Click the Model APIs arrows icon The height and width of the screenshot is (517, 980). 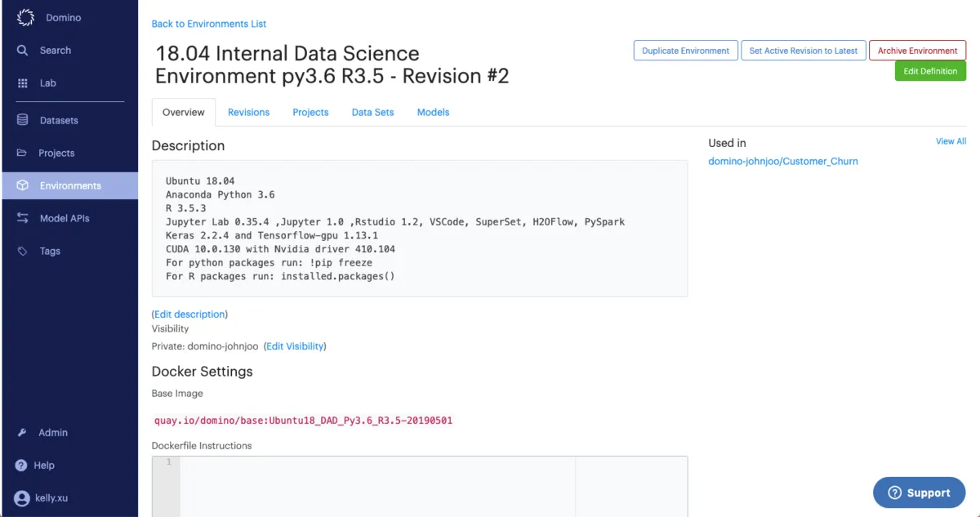coord(23,218)
